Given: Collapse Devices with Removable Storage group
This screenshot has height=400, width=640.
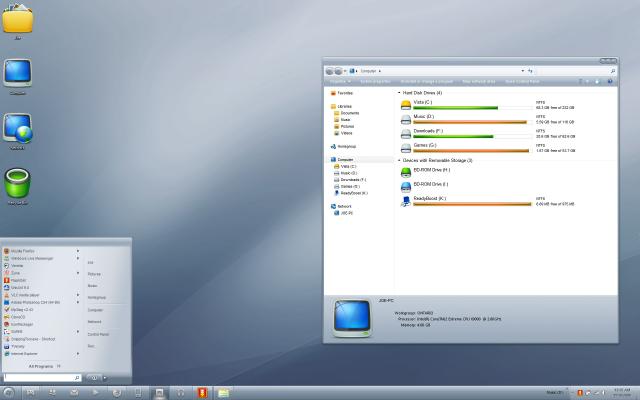Looking at the screenshot, I should [x=399, y=160].
